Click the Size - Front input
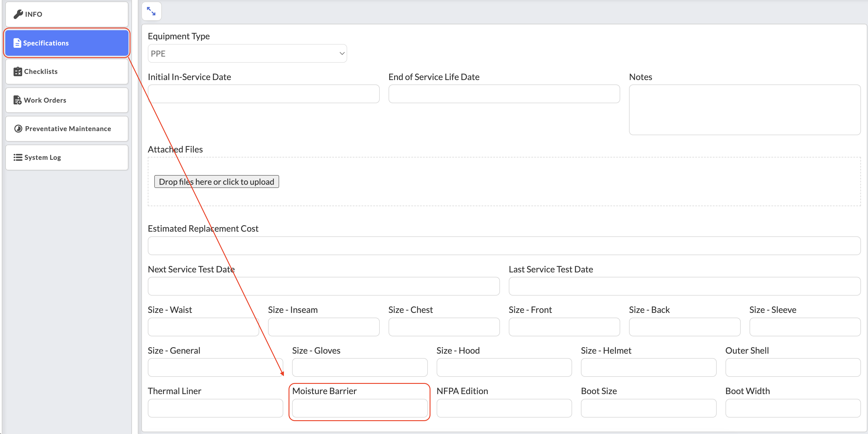The width and height of the screenshot is (868, 434). tap(564, 327)
